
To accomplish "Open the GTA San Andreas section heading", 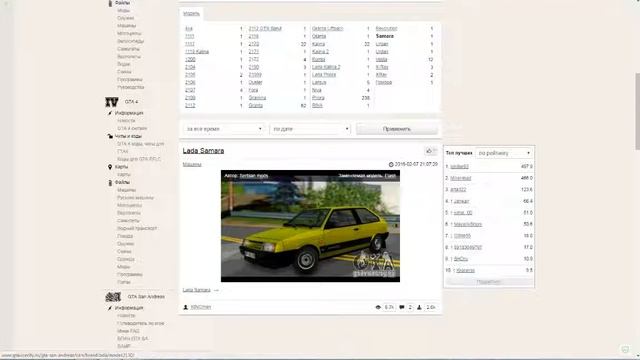I will [x=146, y=297].
